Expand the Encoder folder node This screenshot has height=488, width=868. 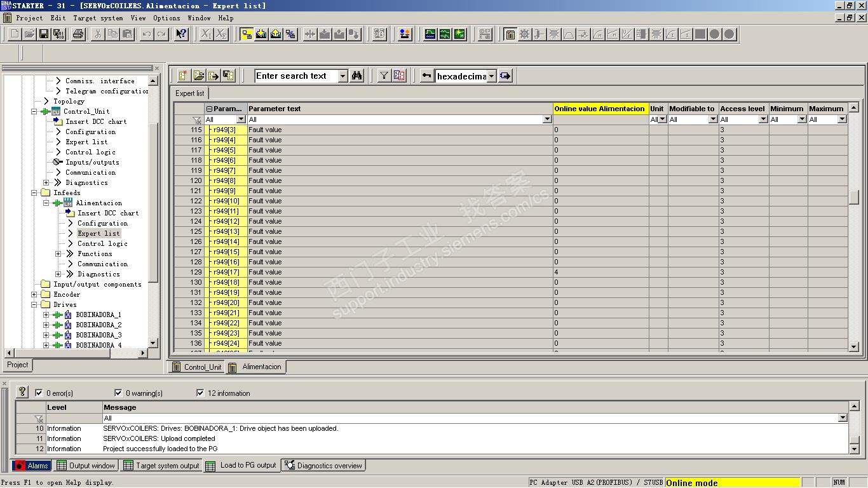click(34, 294)
